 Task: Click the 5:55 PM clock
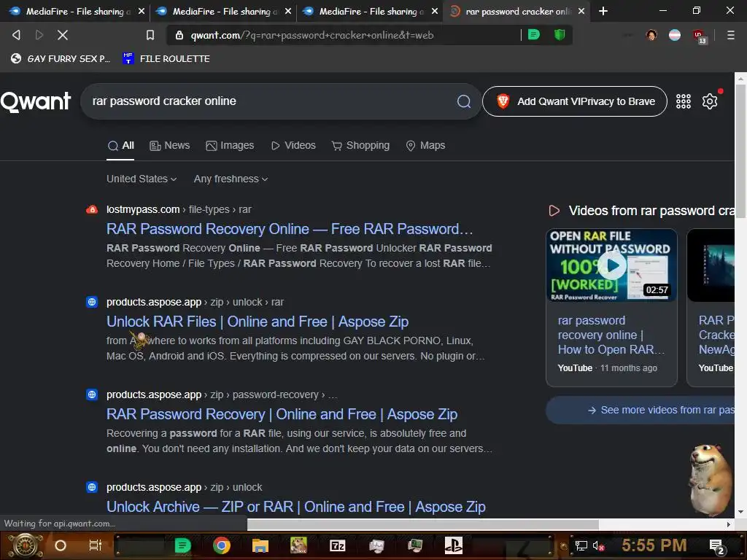(654, 545)
